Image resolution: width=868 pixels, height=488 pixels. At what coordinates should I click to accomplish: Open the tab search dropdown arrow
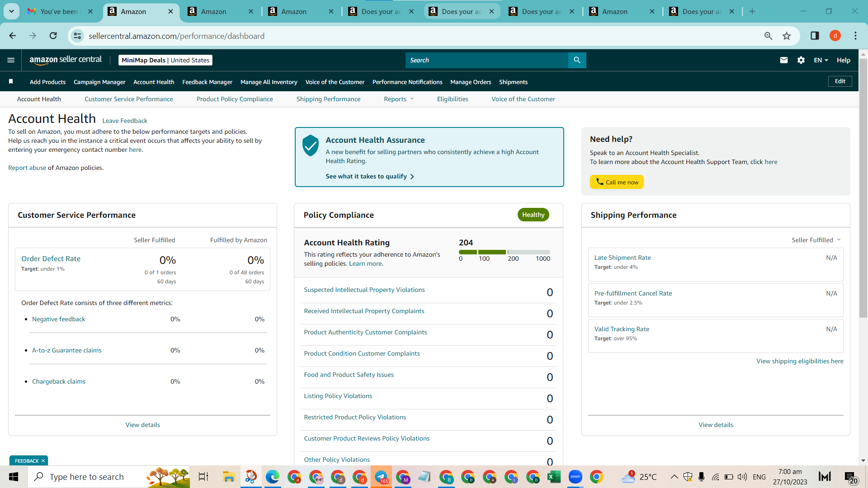[11, 11]
